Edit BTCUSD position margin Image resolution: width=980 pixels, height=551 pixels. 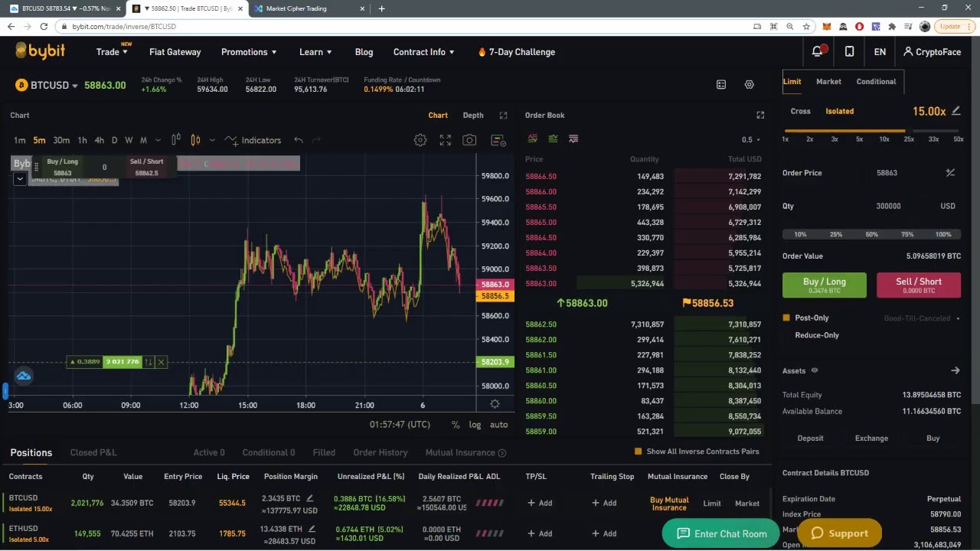(x=309, y=498)
